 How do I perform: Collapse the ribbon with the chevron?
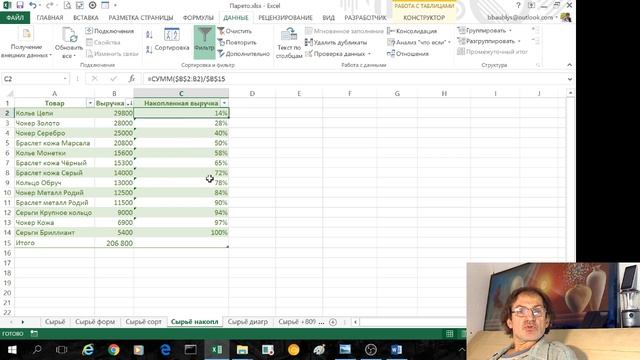point(570,65)
